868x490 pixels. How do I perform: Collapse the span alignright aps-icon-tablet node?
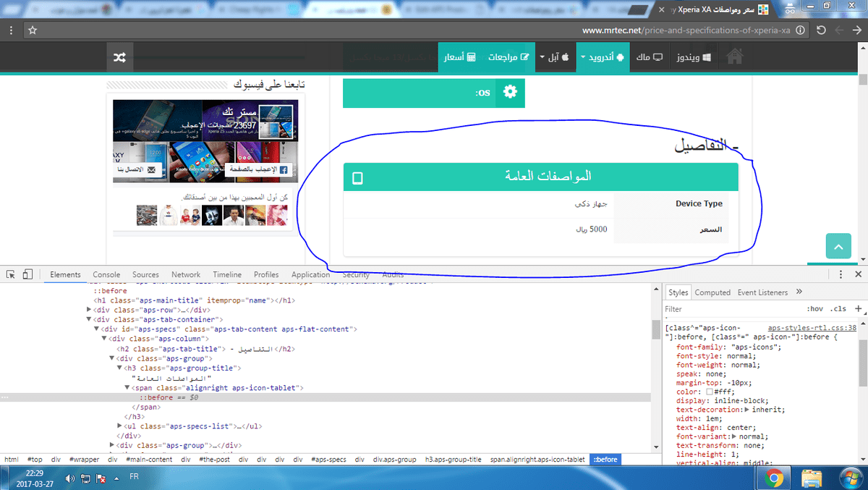128,388
